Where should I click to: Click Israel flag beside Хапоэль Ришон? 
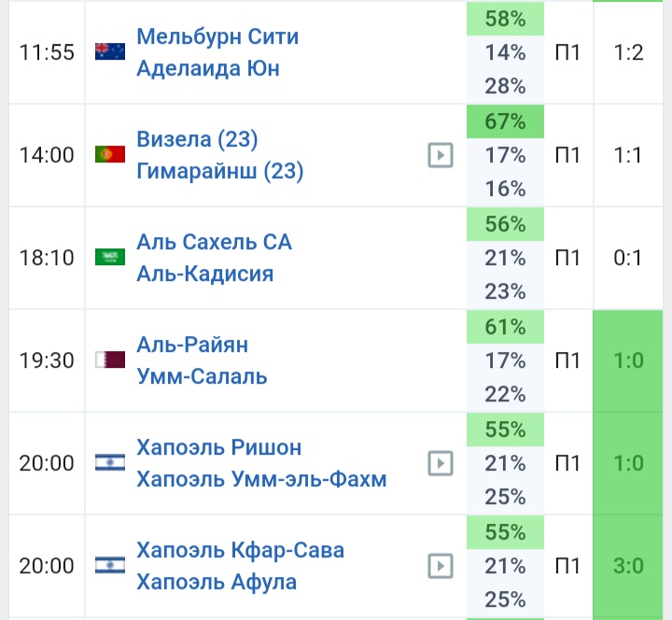(110, 463)
